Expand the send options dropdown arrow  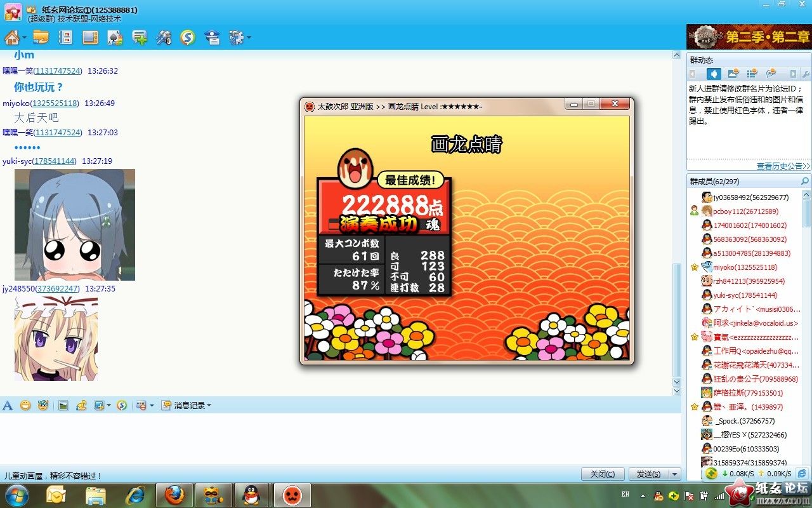pyautogui.click(x=674, y=474)
